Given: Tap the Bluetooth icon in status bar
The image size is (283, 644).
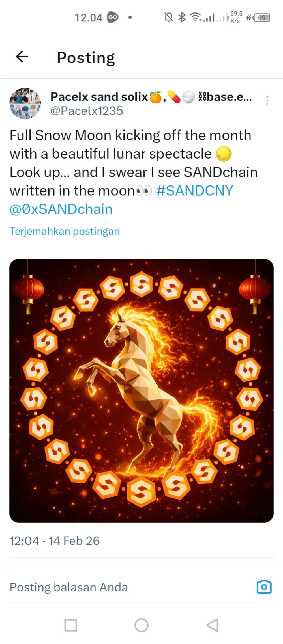Looking at the screenshot, I should point(182,18).
